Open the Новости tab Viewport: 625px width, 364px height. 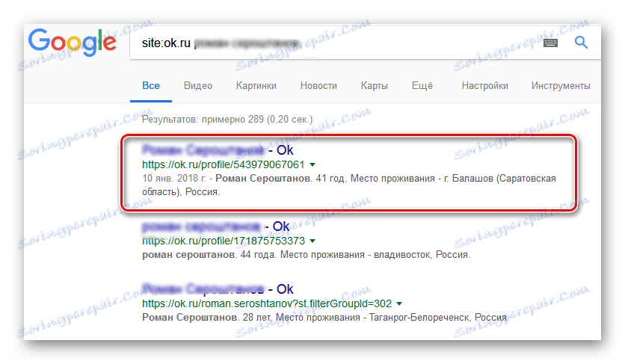[x=318, y=85]
